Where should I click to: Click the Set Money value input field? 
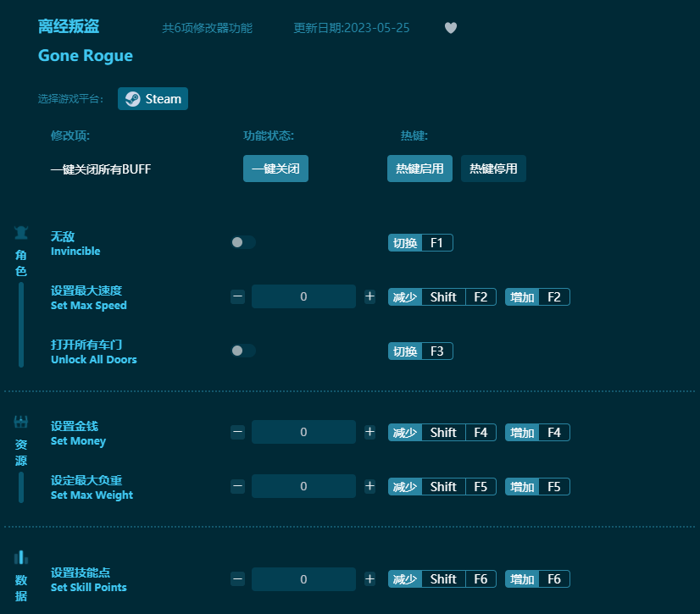(x=303, y=432)
